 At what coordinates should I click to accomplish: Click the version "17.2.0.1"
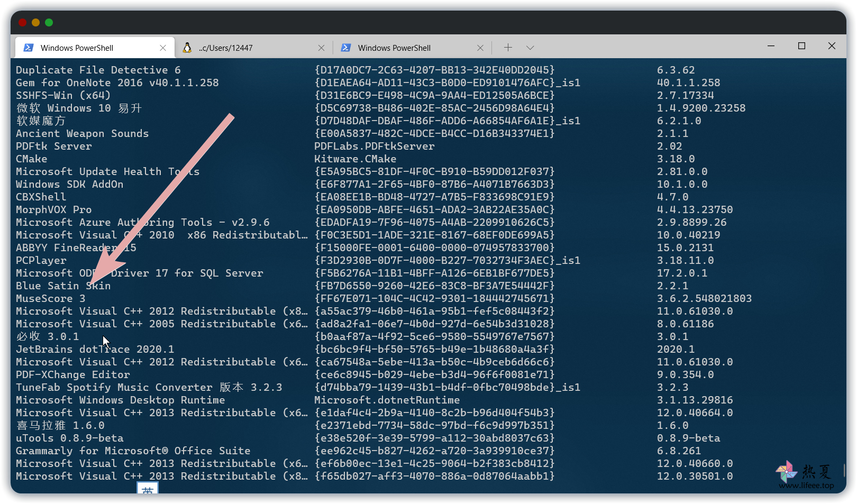click(x=682, y=273)
